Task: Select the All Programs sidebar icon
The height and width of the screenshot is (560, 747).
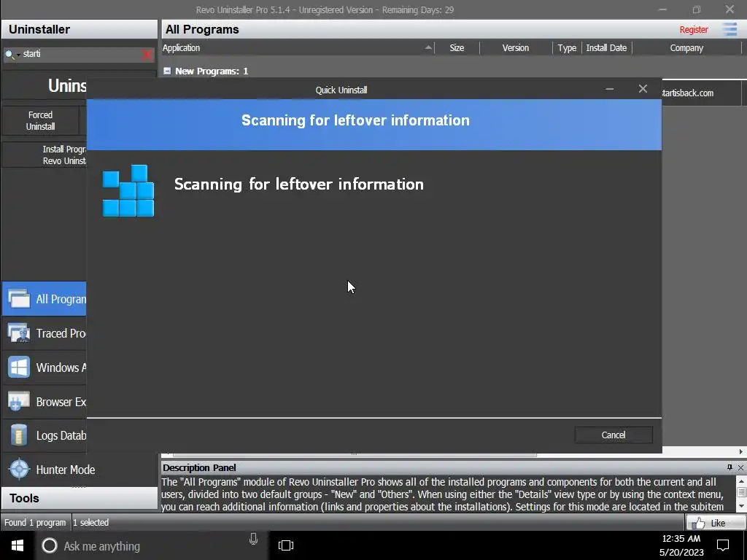Action: pyautogui.click(x=19, y=299)
